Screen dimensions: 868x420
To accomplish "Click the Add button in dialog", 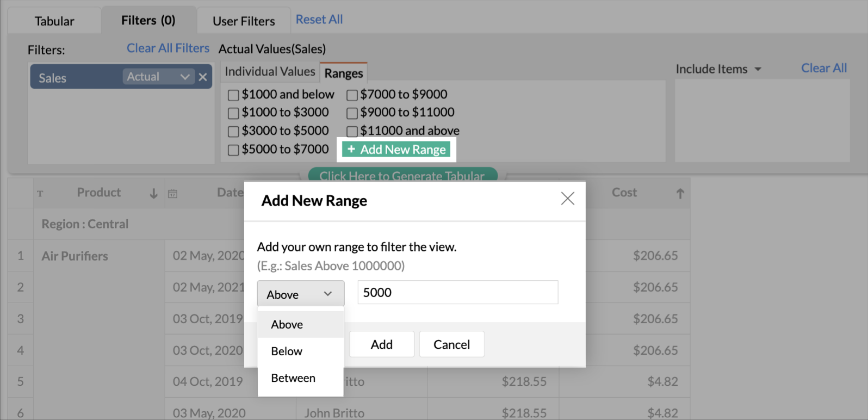I will (382, 344).
